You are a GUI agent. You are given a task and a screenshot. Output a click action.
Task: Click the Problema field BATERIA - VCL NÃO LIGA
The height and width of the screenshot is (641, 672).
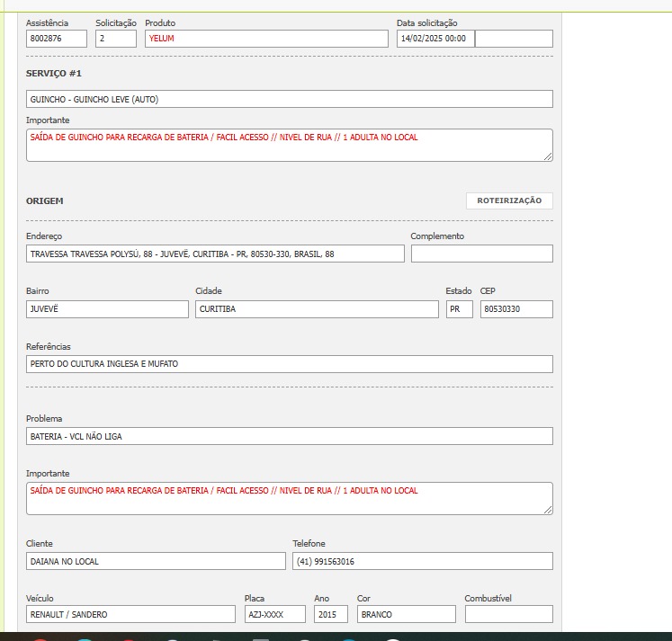click(x=289, y=436)
